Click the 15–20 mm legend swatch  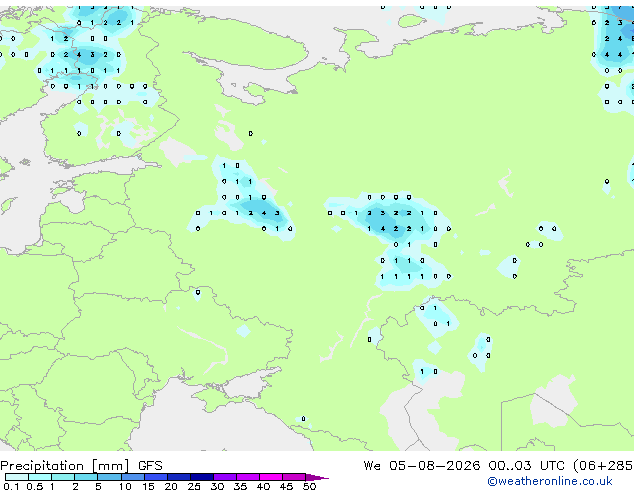[x=156, y=477]
